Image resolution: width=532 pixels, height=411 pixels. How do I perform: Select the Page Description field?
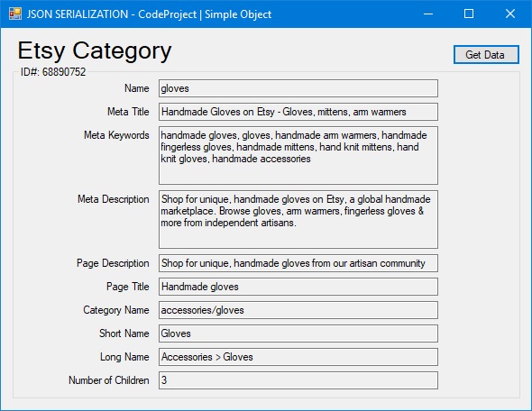click(x=298, y=263)
